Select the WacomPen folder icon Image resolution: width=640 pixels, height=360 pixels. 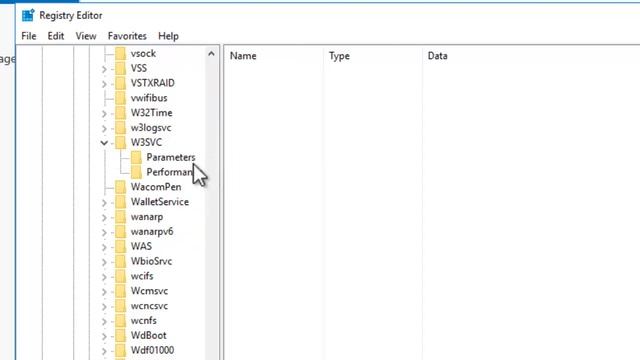(120, 187)
